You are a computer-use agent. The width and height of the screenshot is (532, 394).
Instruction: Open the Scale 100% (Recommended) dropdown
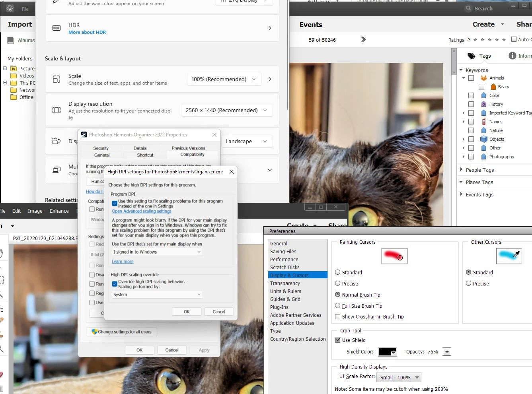224,79
